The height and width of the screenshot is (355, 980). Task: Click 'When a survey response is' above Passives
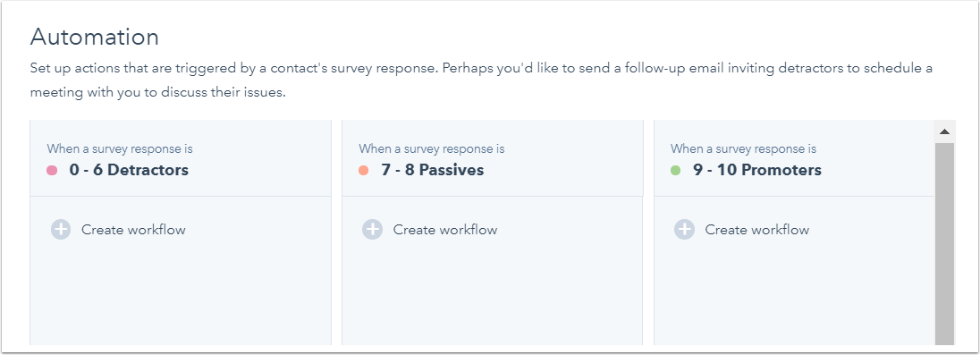(432, 148)
